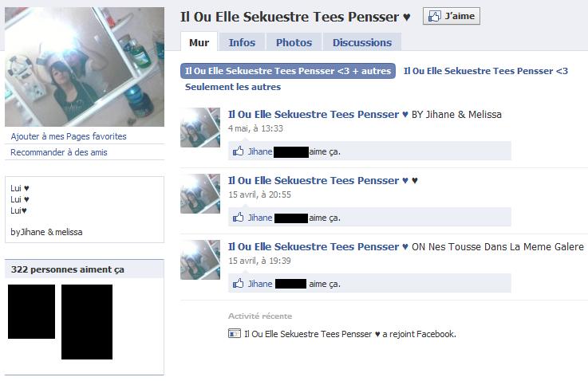Switch to the Photos tab
Image resolution: width=588 pixels, height=381 pixels.
tap(294, 42)
